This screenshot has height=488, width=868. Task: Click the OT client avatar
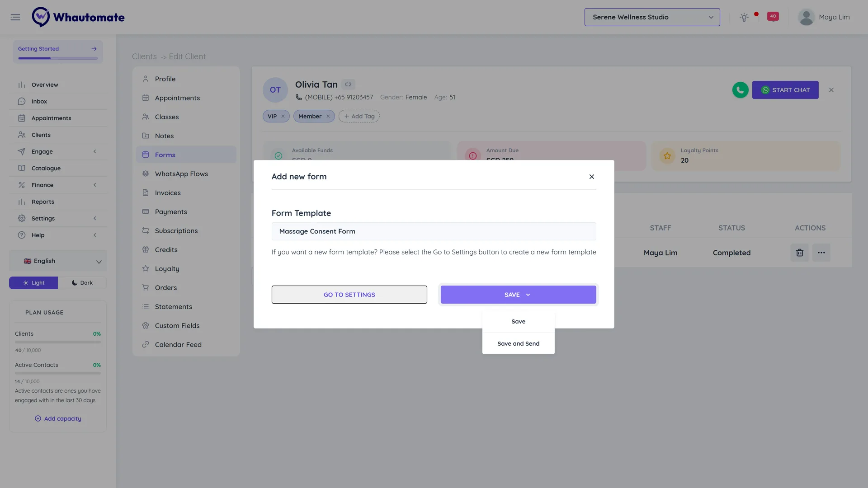[x=275, y=90]
